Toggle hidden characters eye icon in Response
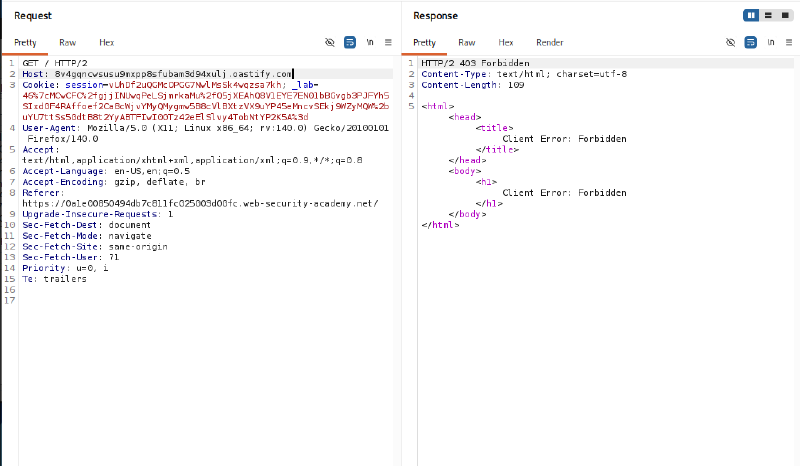 point(731,42)
